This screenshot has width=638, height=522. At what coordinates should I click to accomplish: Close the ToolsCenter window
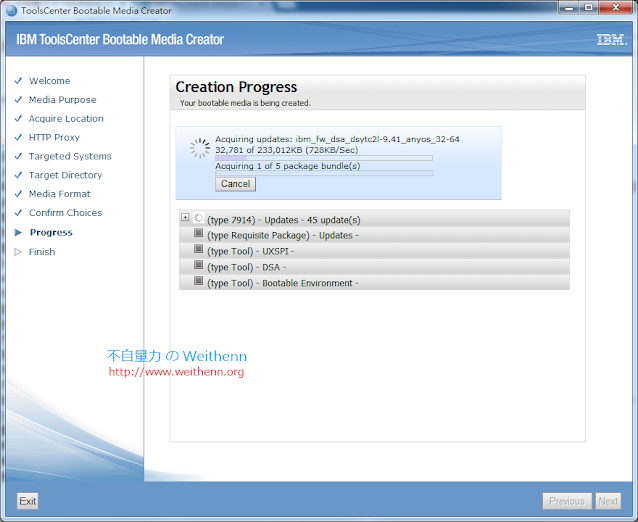[616, 7]
